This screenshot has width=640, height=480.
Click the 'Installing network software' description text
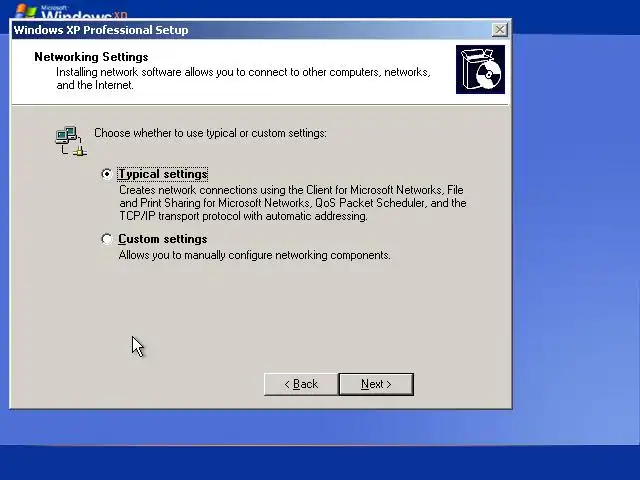tap(243, 78)
